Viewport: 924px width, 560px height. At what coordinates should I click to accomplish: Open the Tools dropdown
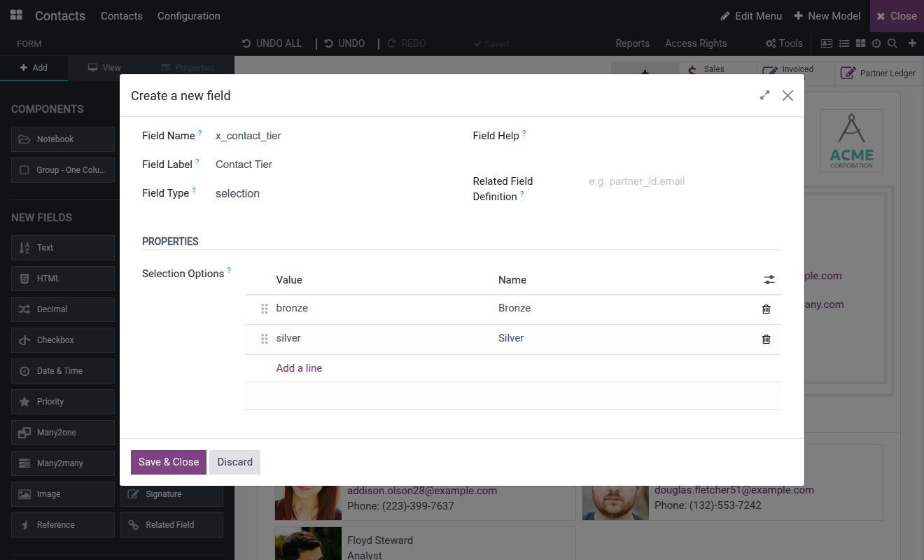(784, 43)
